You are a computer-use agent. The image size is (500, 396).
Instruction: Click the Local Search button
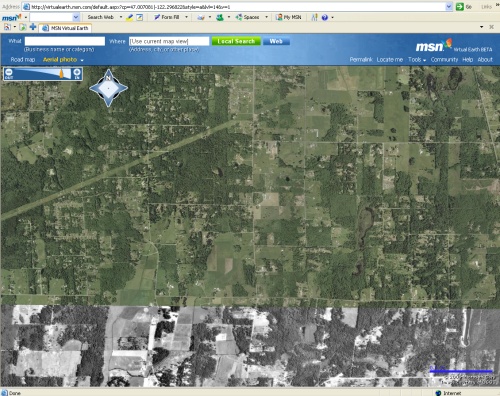pyautogui.click(x=236, y=41)
